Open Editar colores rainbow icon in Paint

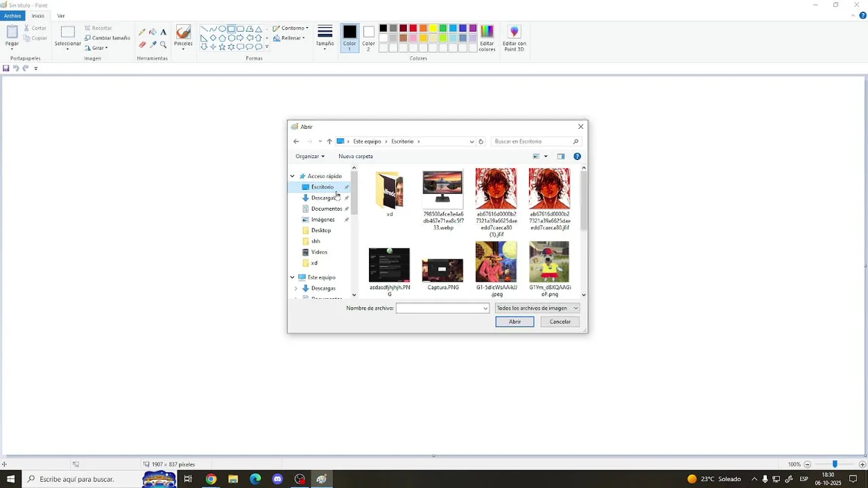487,31
